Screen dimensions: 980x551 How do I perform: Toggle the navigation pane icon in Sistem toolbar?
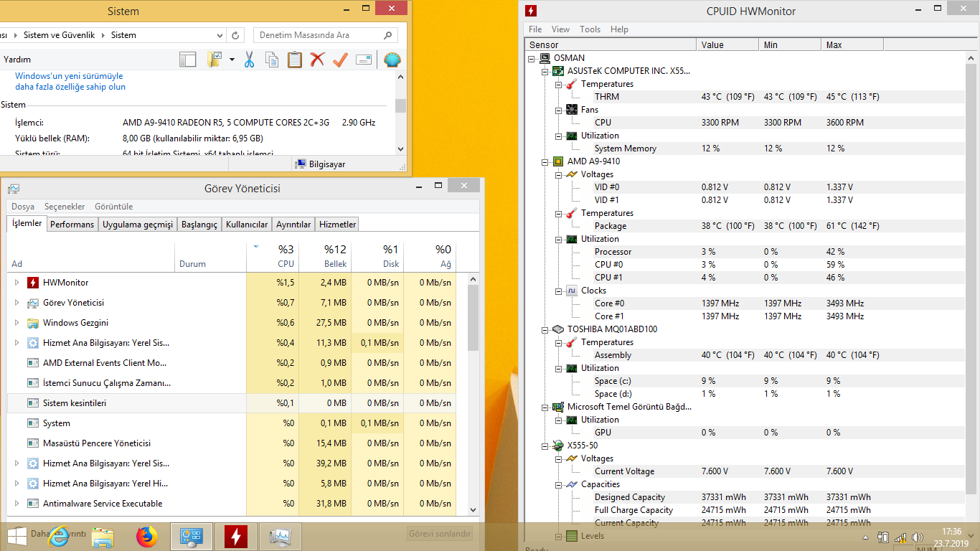click(187, 60)
